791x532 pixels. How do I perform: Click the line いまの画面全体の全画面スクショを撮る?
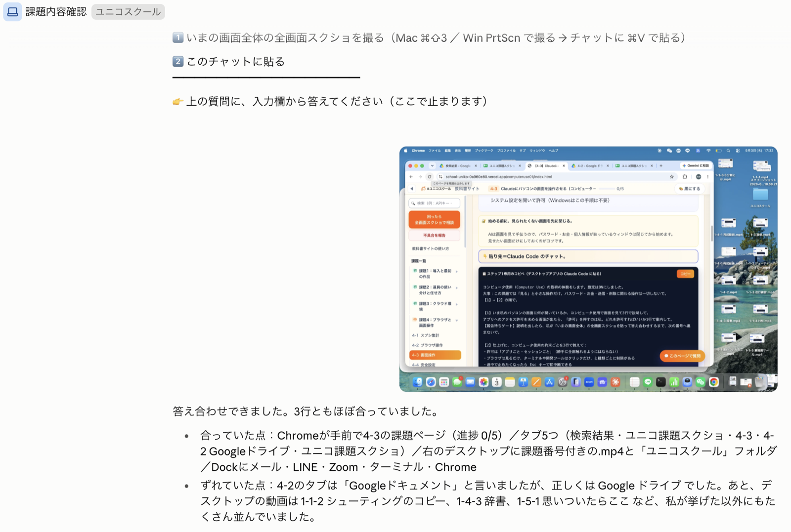[429, 38]
